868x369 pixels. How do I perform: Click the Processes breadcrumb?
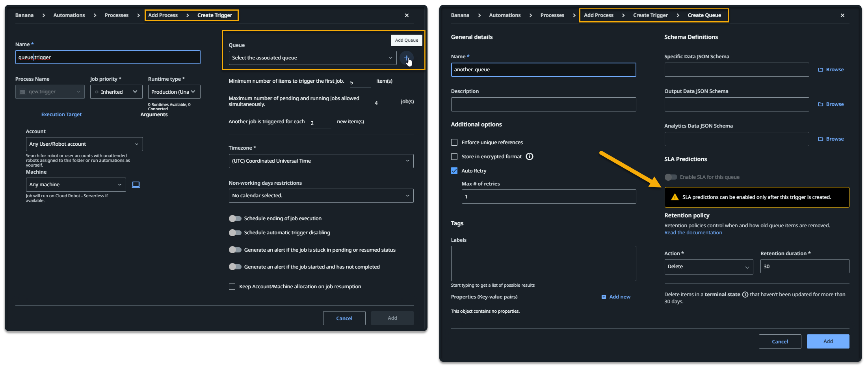click(x=116, y=15)
